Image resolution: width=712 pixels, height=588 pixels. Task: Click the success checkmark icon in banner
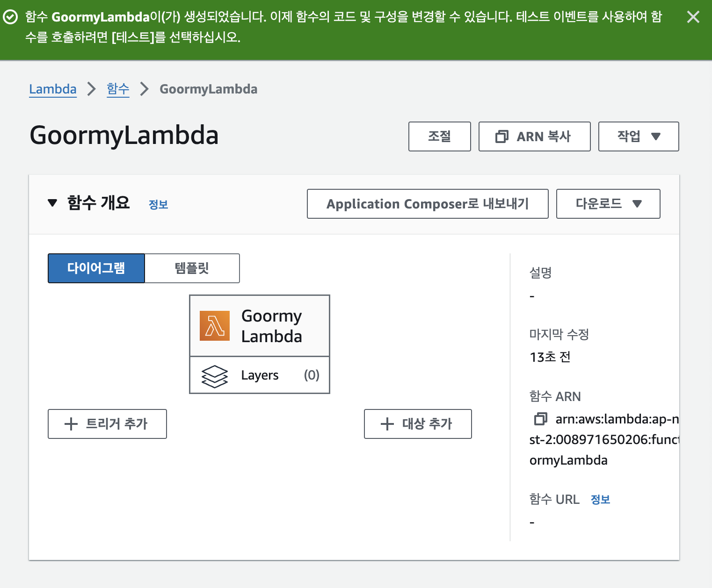click(10, 17)
